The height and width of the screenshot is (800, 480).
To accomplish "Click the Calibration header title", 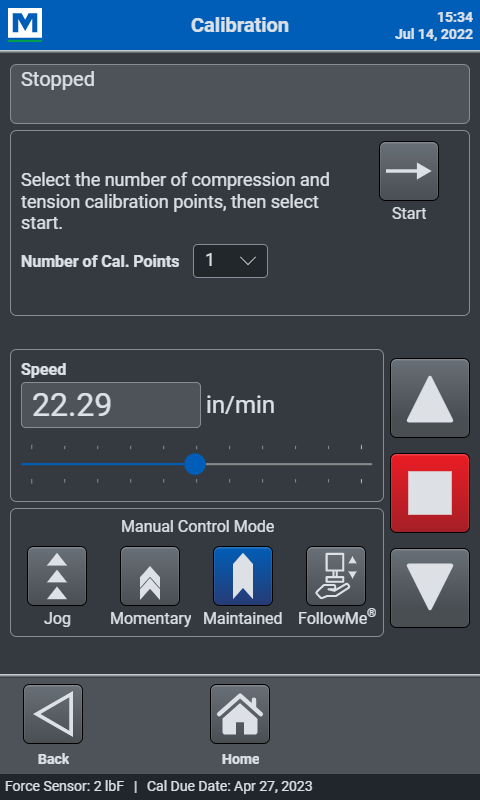I will point(240,25).
